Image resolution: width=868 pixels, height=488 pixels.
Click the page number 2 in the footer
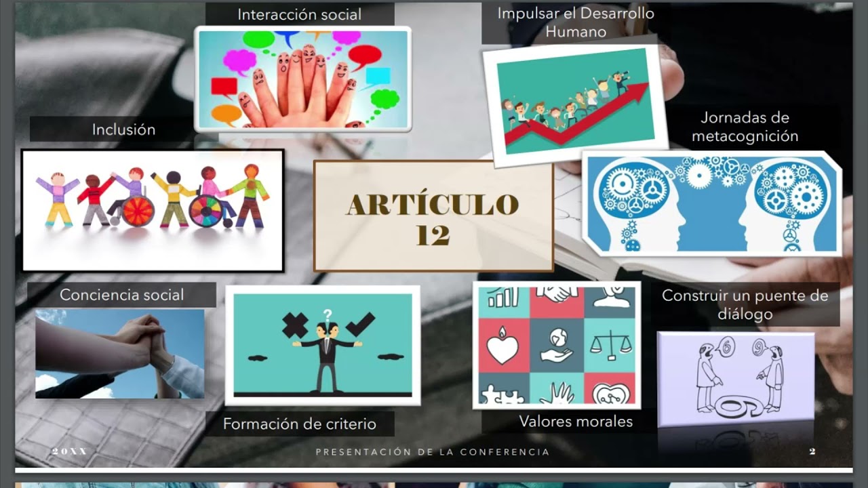pos(812,449)
